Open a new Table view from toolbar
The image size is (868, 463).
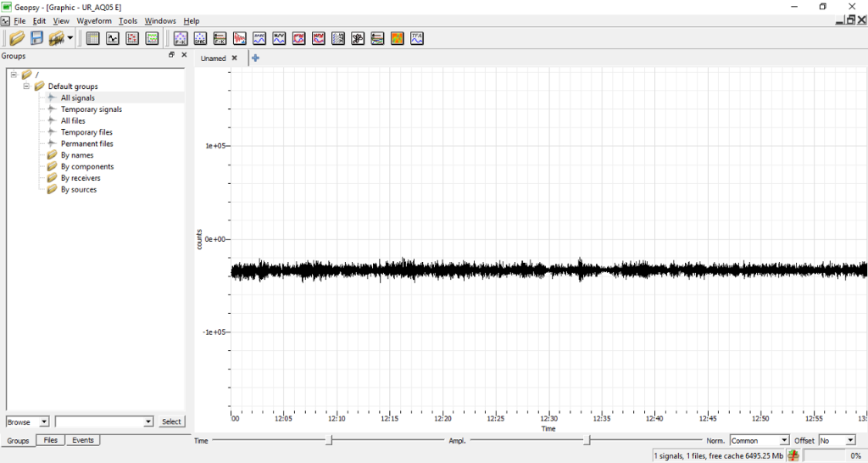coord(93,38)
